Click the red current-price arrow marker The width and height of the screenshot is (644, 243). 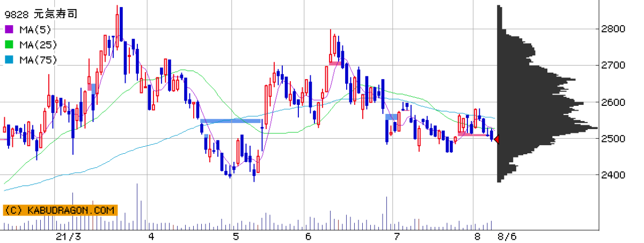[496, 140]
